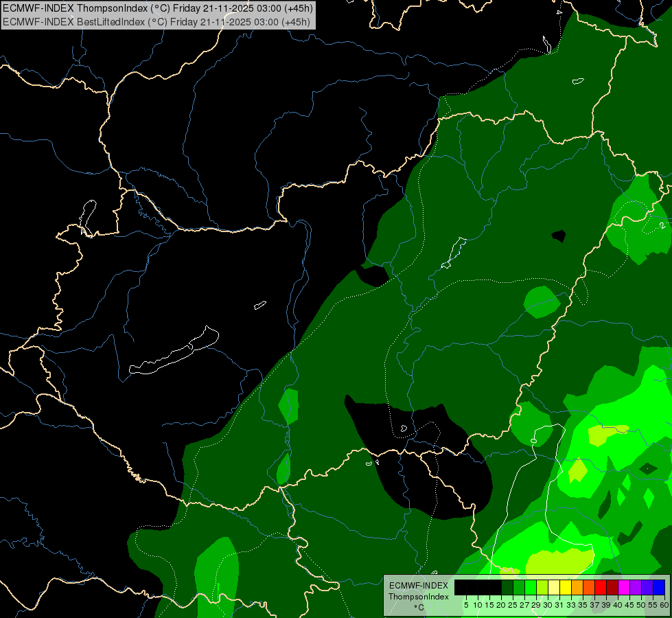Click the legend tick value 60
This screenshot has width=672, height=618.
point(664,605)
